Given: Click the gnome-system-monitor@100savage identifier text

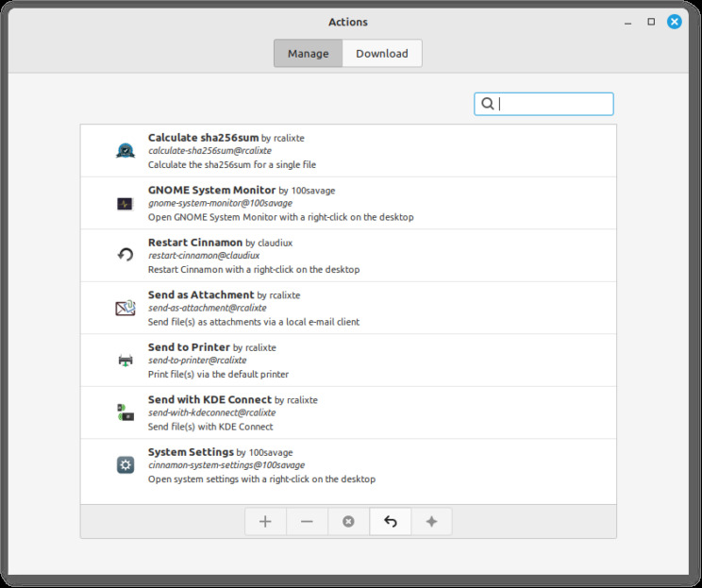Looking at the screenshot, I should tap(220, 203).
